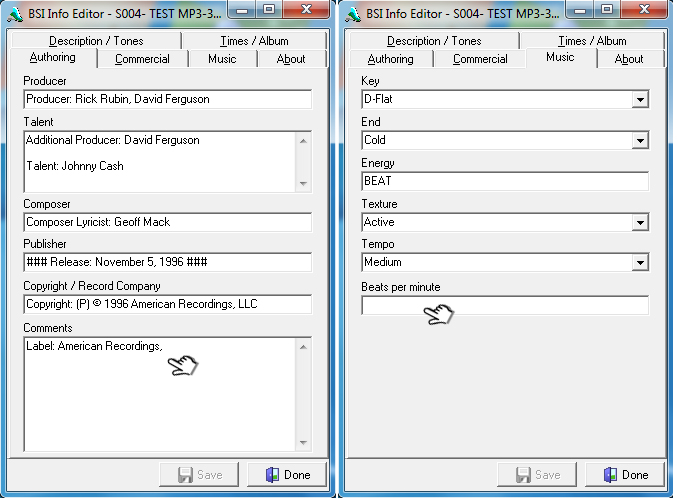This screenshot has height=498, width=677.
Task: Open the About tab in left window
Action: click(x=291, y=59)
